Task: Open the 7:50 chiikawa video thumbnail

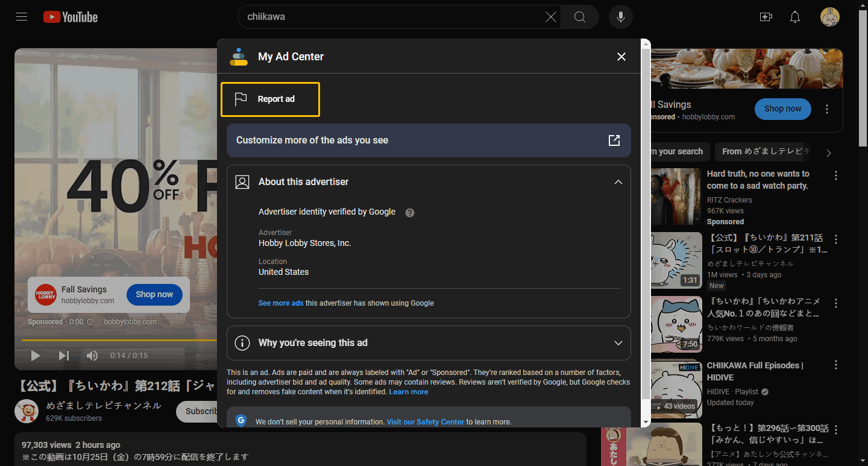Action: pyautogui.click(x=676, y=324)
